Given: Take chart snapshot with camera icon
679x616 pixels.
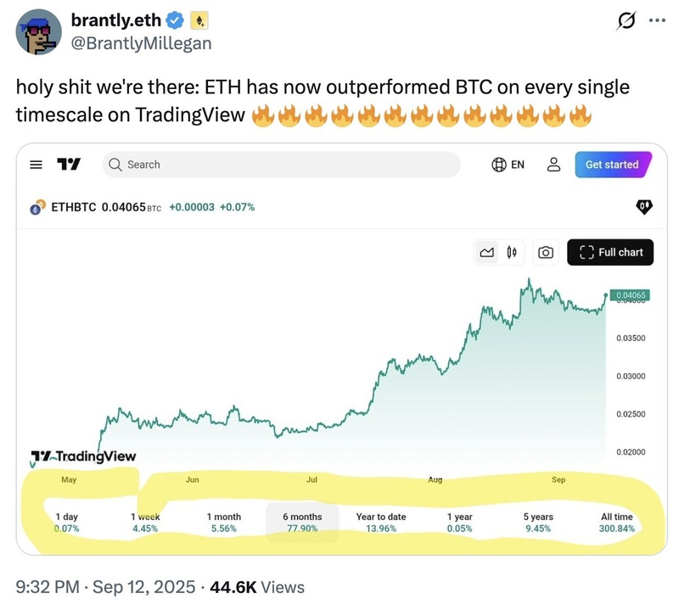Looking at the screenshot, I should point(546,252).
